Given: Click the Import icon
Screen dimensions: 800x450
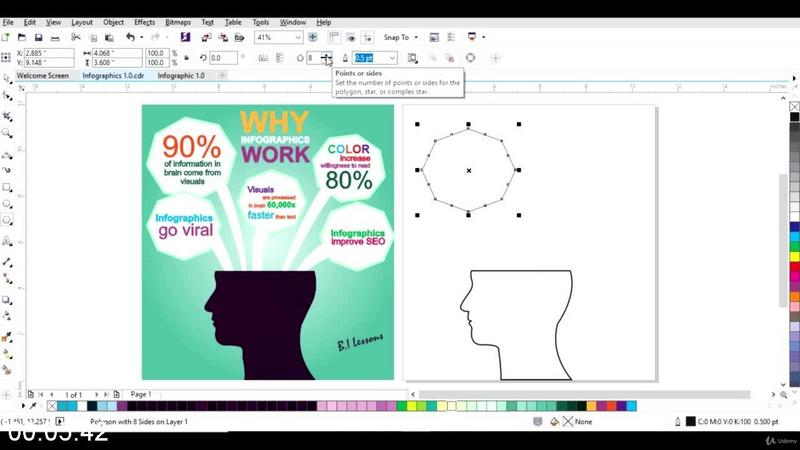Looking at the screenshot, I should pyautogui.click(x=206, y=37).
